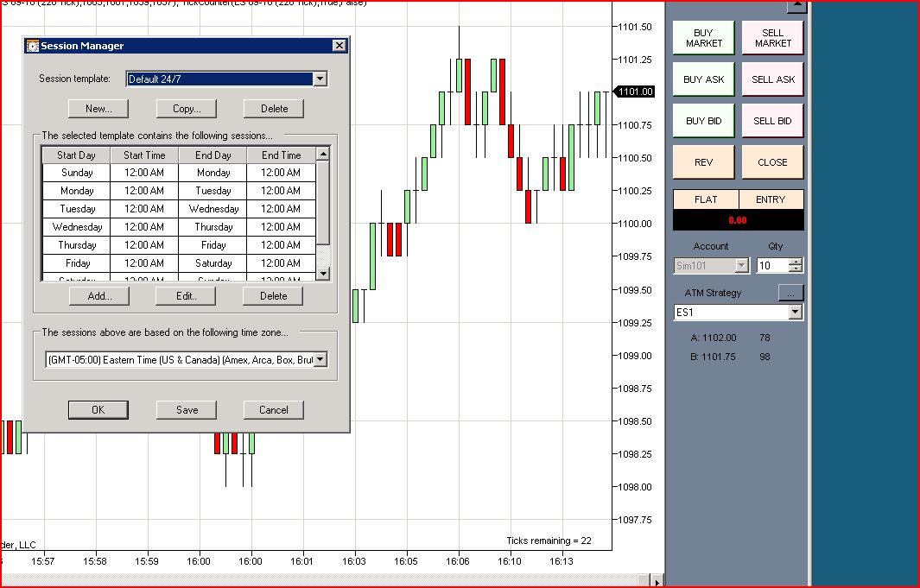This screenshot has width=920, height=588.
Task: Click the 1100.00 price axis label
Action: tap(635, 224)
